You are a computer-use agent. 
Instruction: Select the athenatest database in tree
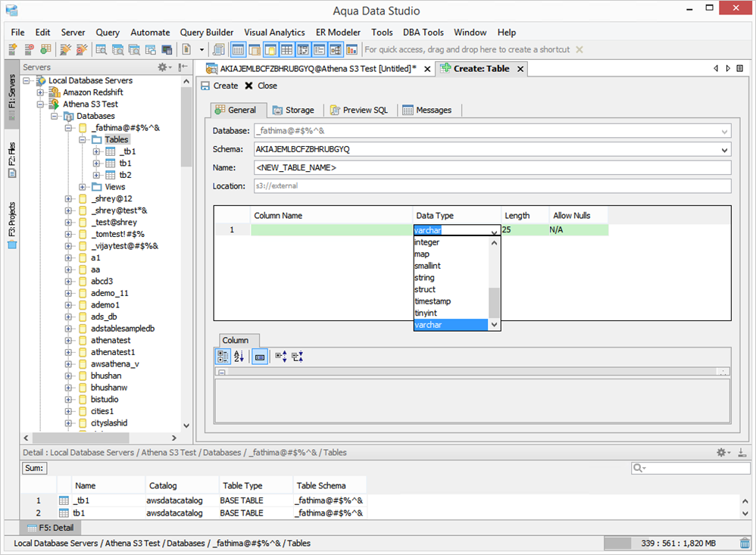pyautogui.click(x=111, y=341)
